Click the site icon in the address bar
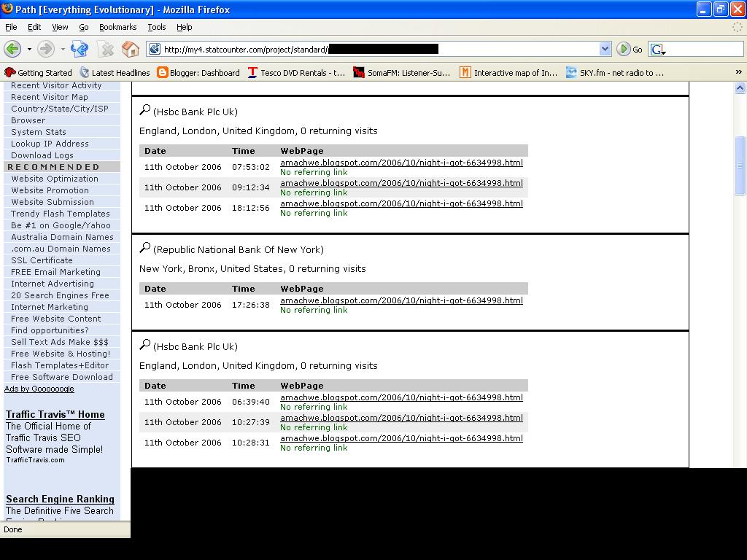The width and height of the screenshot is (747, 560). (155, 49)
